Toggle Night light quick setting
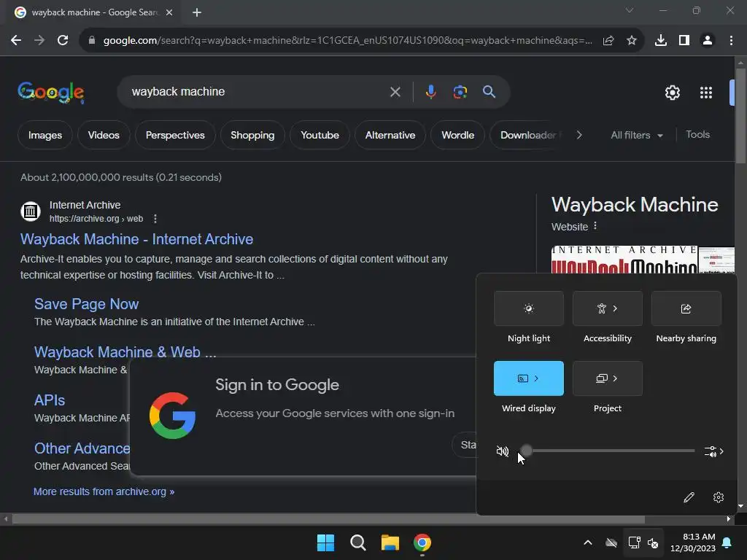Image resolution: width=747 pixels, height=560 pixels. 529,308
